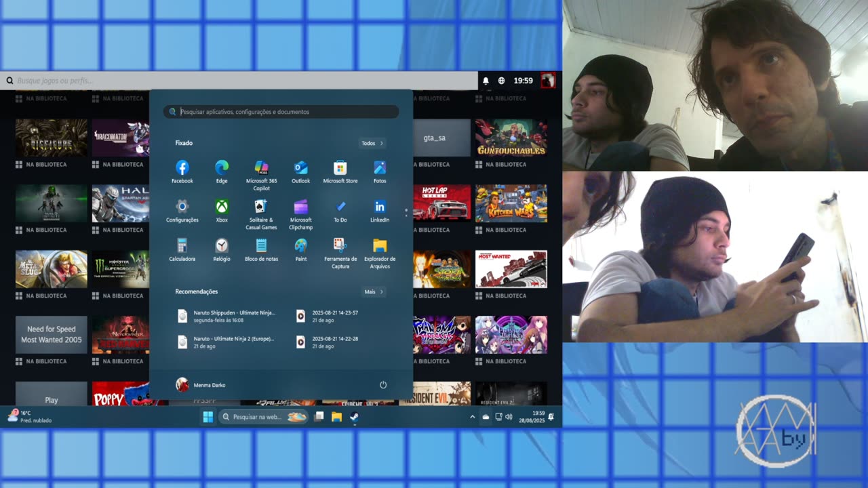Click the Start menu page indicator dots
This screenshot has height=488, width=868.
[406, 212]
